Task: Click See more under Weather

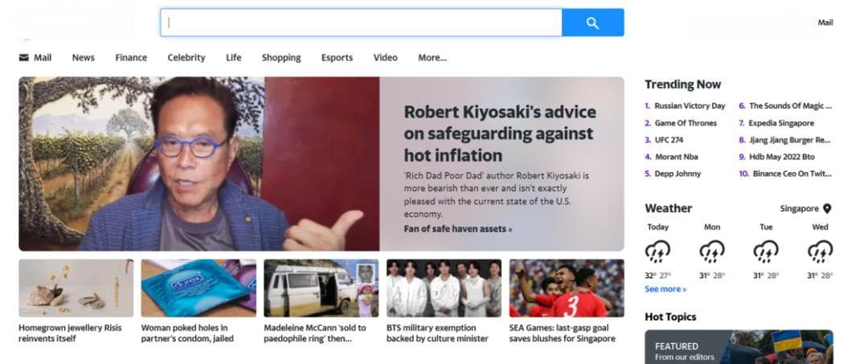Action: [x=665, y=288]
